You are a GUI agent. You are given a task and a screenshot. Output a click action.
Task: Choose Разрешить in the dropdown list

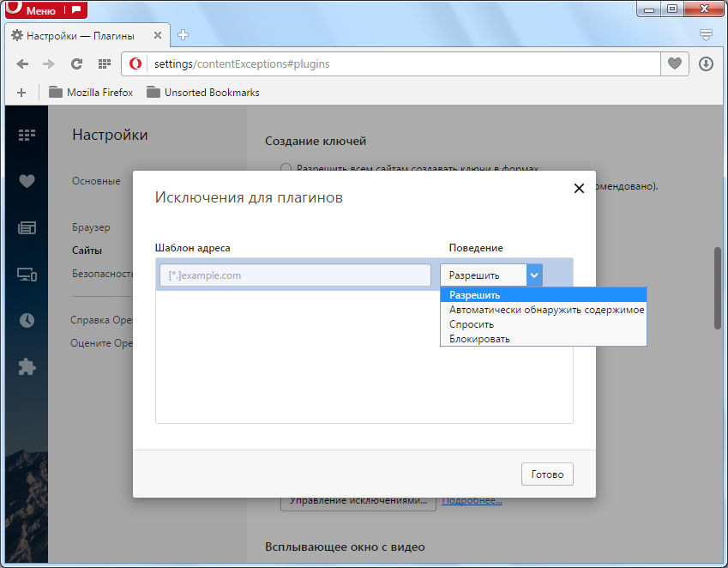[x=544, y=295]
